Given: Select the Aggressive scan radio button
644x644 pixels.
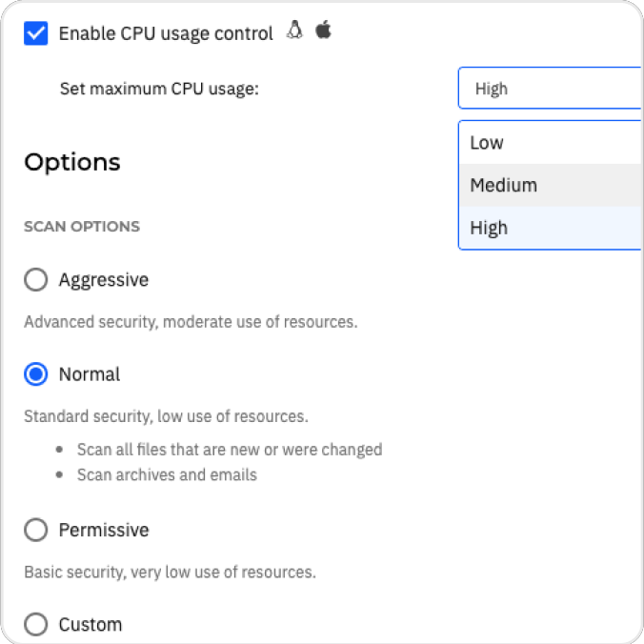Looking at the screenshot, I should pyautogui.click(x=36, y=280).
